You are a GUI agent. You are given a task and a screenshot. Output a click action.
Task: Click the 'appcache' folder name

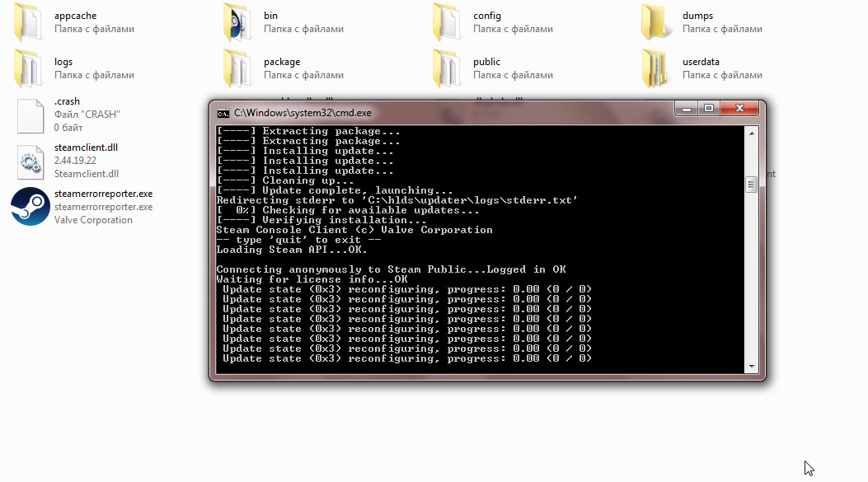point(75,16)
